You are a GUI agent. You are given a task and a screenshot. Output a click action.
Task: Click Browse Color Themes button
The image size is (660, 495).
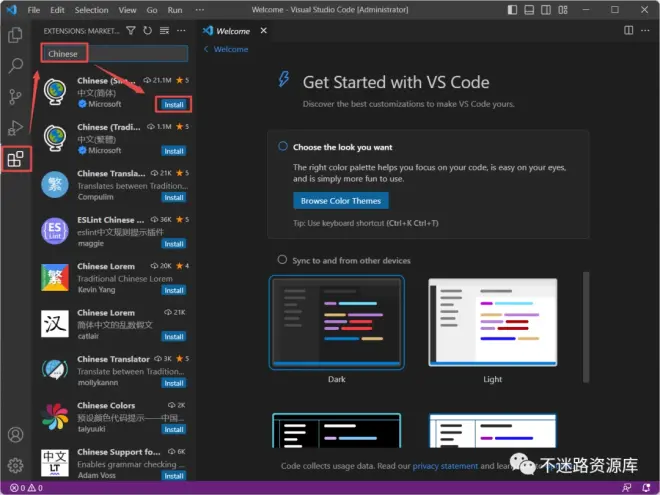click(x=341, y=201)
